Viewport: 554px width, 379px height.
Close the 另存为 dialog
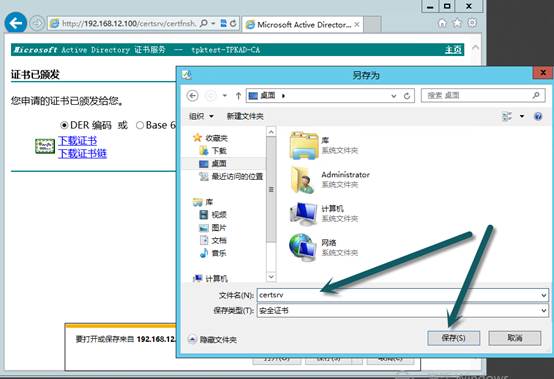pos(543,73)
